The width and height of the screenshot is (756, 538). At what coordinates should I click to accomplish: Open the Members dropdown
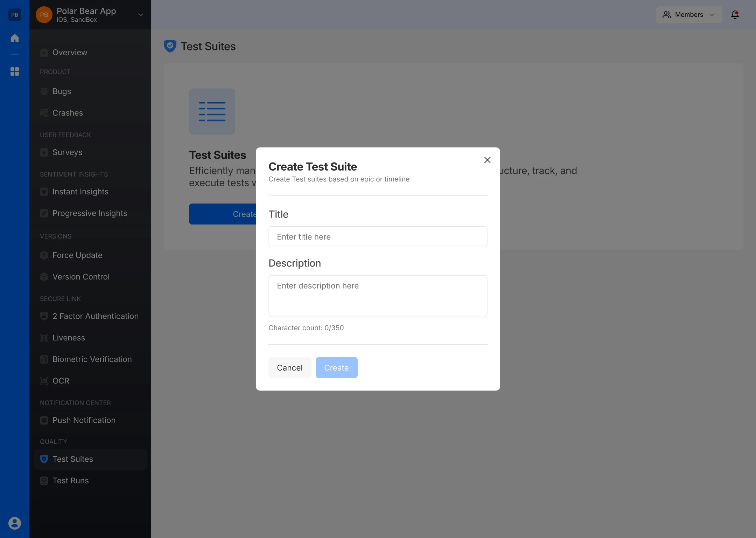pyautogui.click(x=689, y=15)
